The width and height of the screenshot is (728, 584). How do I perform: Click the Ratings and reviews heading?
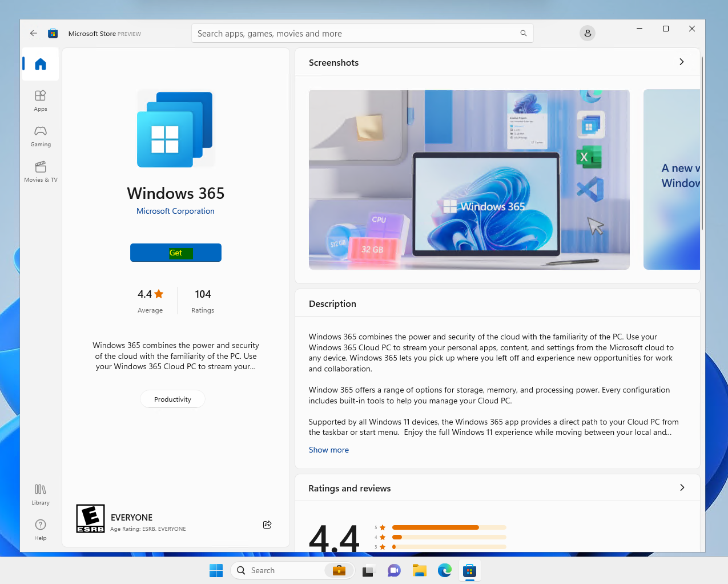(349, 489)
